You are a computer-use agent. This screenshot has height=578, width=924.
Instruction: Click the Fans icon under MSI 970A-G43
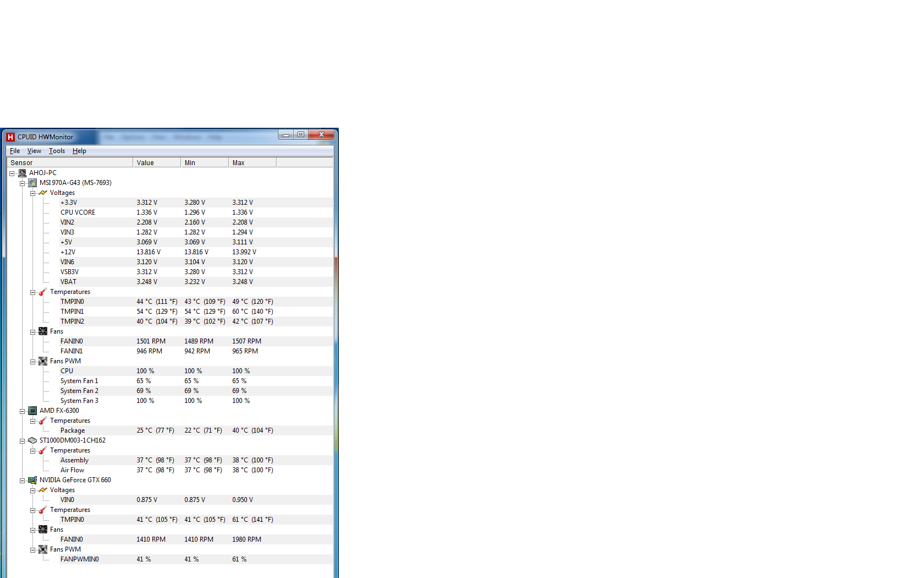point(43,331)
